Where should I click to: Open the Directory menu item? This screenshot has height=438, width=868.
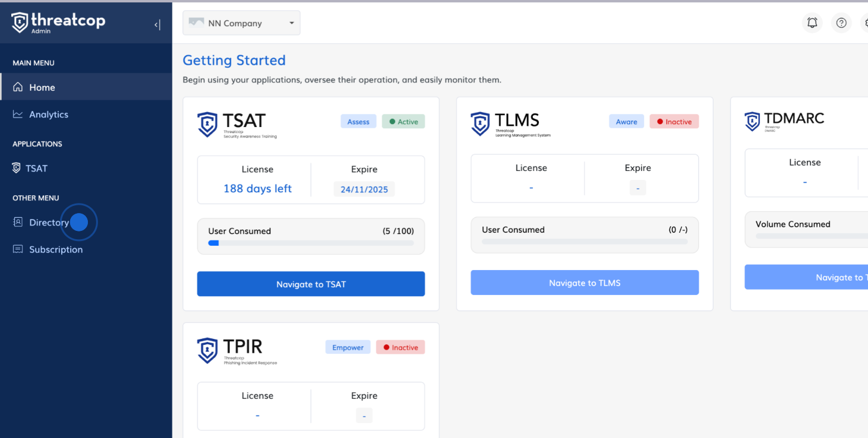tap(49, 223)
